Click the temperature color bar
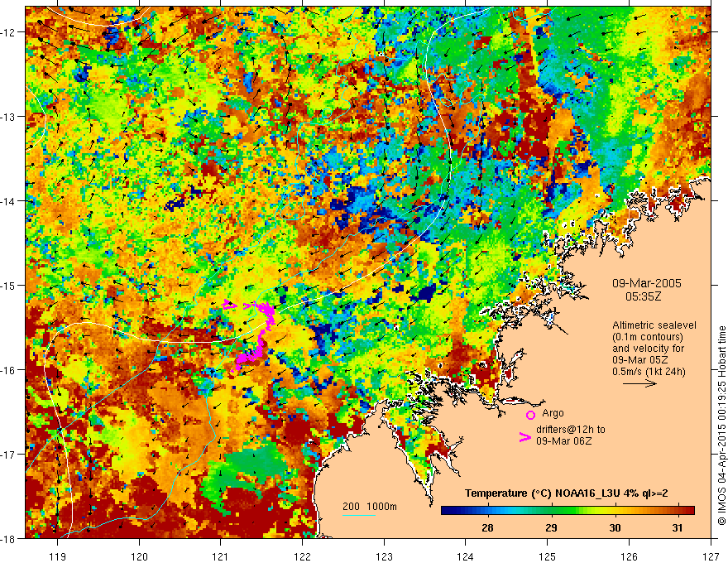Image resolution: width=728 pixels, height=563 pixels. pyautogui.click(x=568, y=510)
